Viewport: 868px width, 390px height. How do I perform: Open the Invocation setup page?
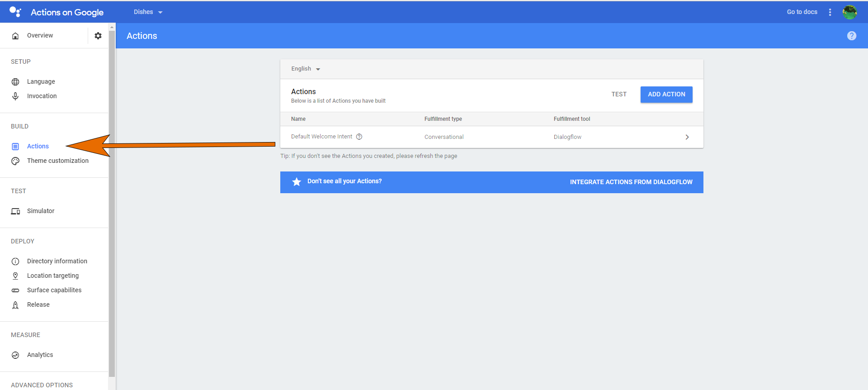point(42,96)
